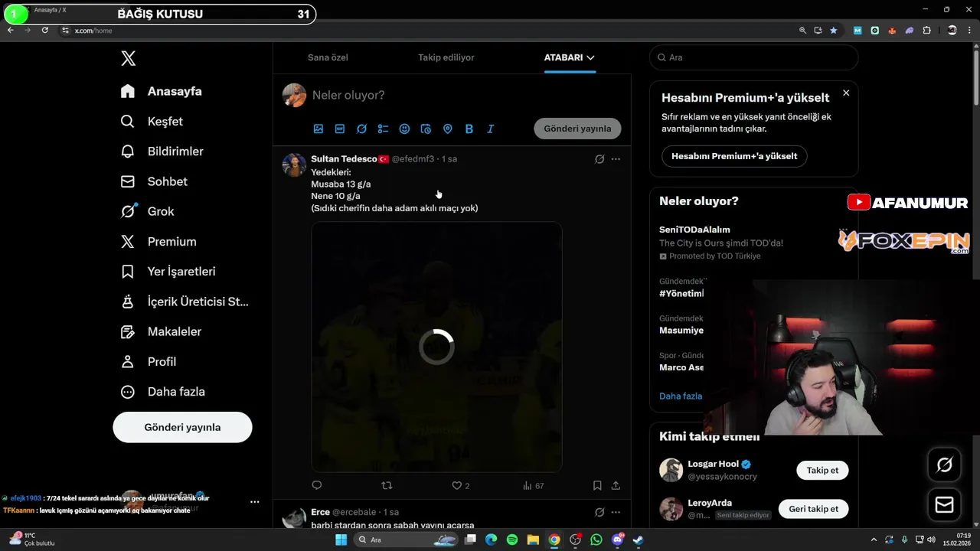Click the Neler oluyor? compose field
The image size is (980, 551).
pos(348,95)
